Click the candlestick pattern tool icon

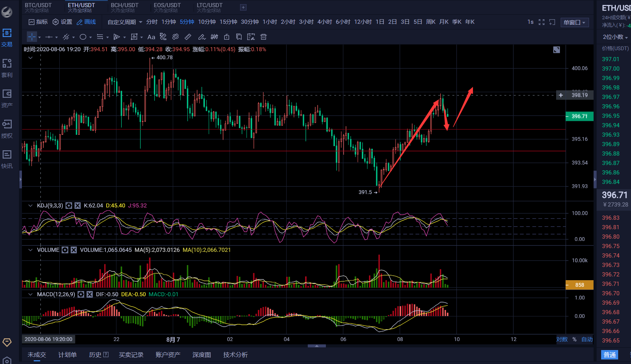click(x=214, y=37)
